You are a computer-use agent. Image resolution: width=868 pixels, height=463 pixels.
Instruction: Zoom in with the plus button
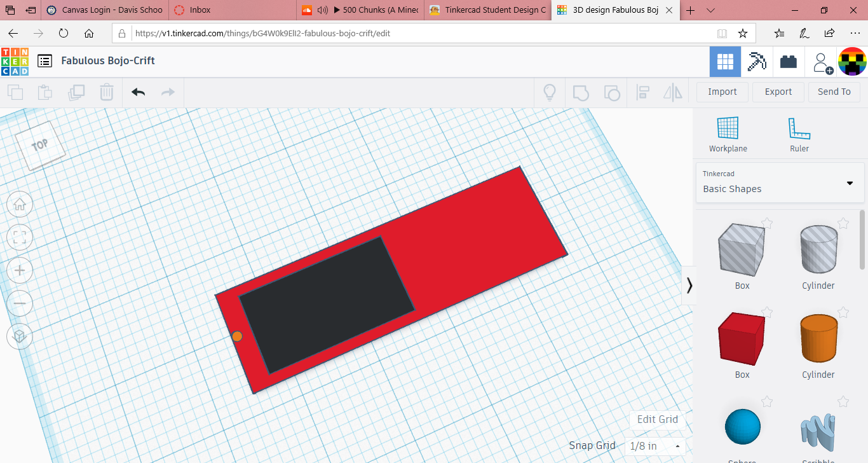click(20, 270)
